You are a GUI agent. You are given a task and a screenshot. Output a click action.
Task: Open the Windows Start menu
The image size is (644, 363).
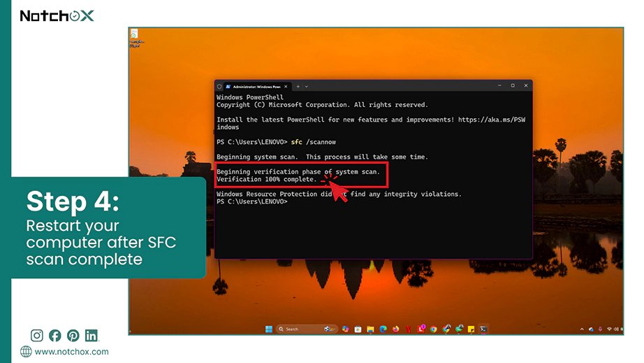[x=269, y=329]
